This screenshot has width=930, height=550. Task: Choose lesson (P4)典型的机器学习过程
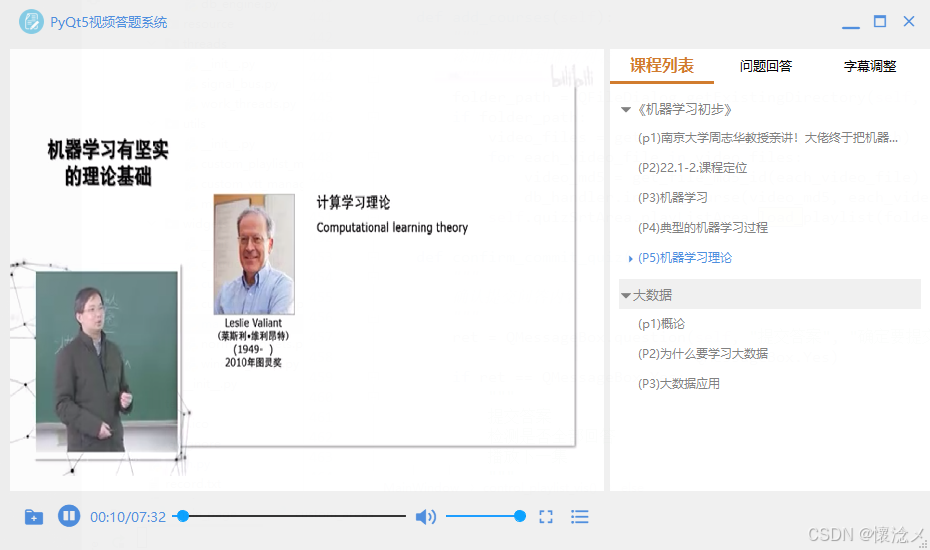point(703,228)
